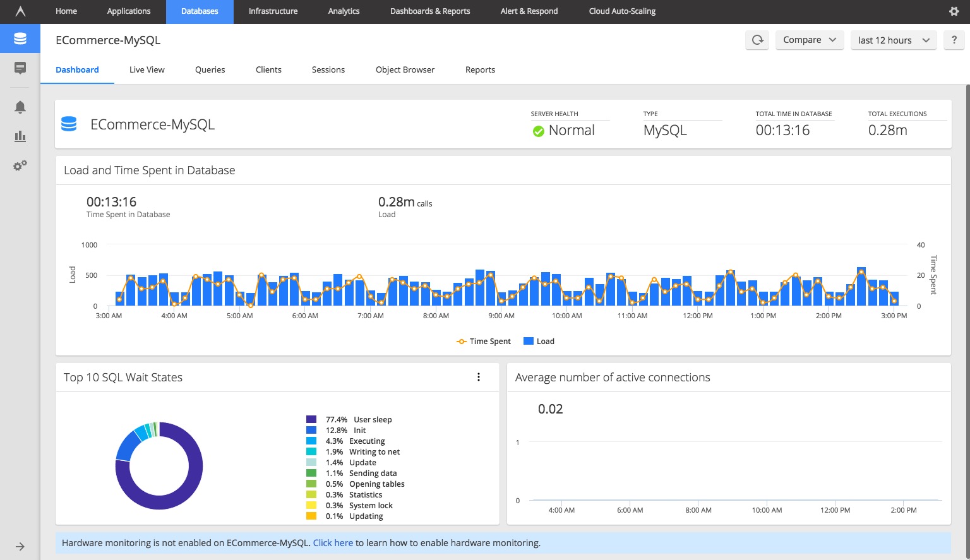Click the '12.8% Init' legend text
This screenshot has width=970, height=560.
[x=346, y=431]
